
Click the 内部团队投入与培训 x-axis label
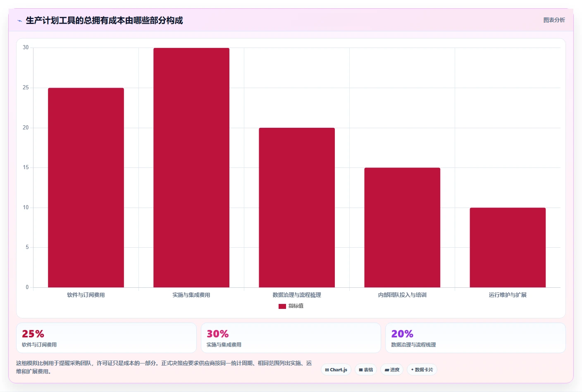(402, 295)
